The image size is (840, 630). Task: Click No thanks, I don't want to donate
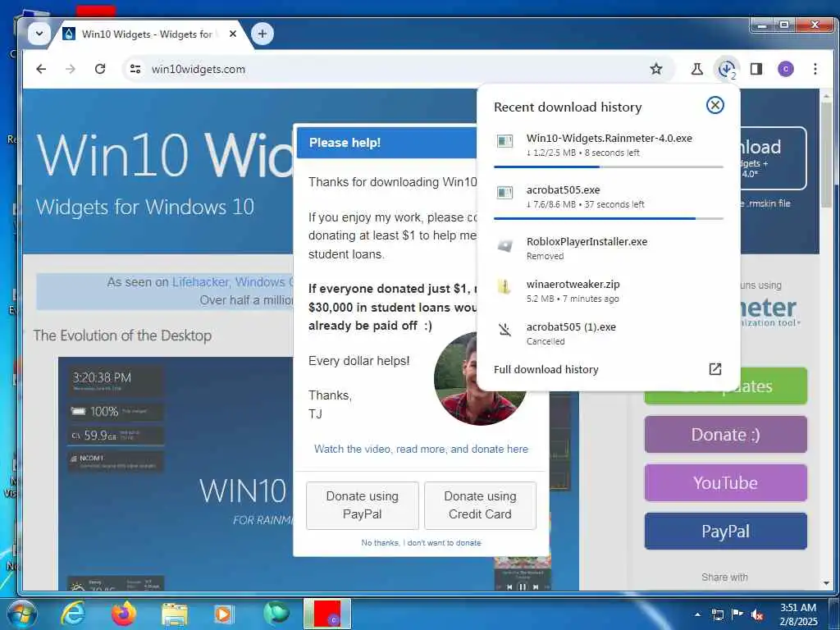tap(421, 543)
